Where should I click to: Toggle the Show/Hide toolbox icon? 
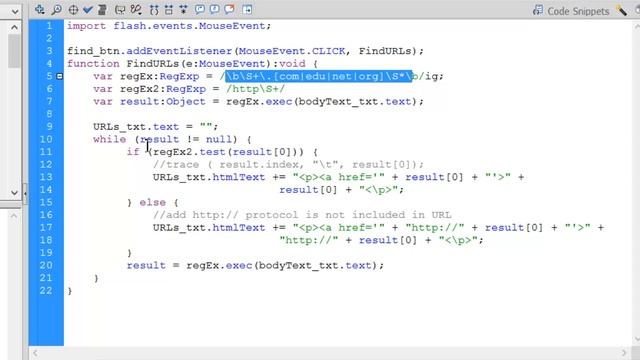coord(247,9)
